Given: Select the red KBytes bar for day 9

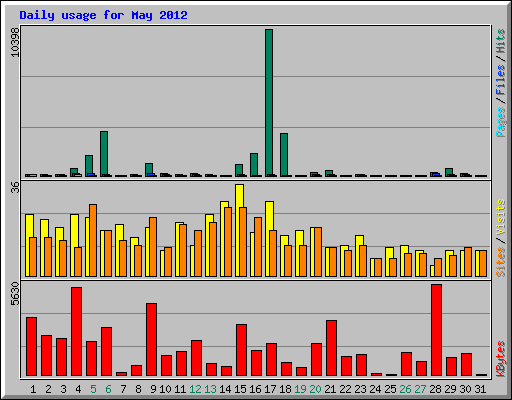Looking at the screenshot, I should (x=151, y=340).
